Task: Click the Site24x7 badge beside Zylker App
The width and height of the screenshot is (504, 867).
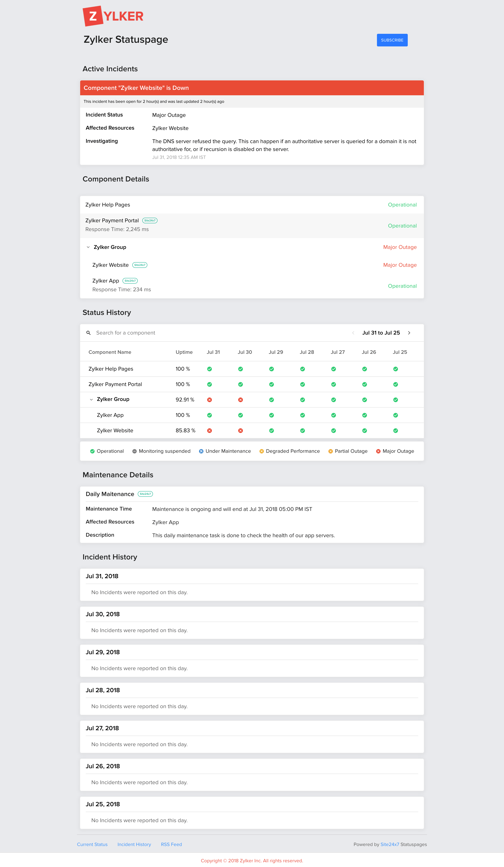Action: tap(130, 281)
